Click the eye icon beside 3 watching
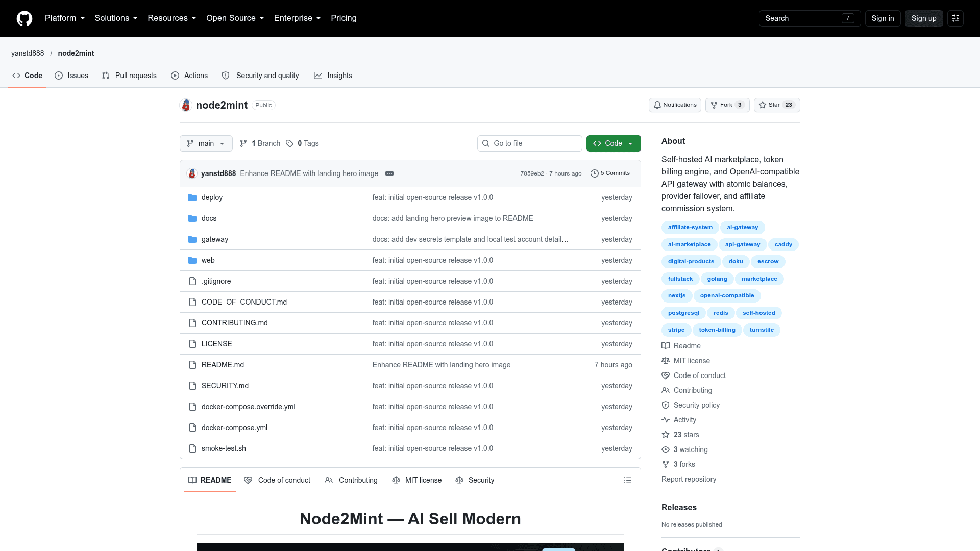Image resolution: width=980 pixels, height=551 pixels. (666, 449)
